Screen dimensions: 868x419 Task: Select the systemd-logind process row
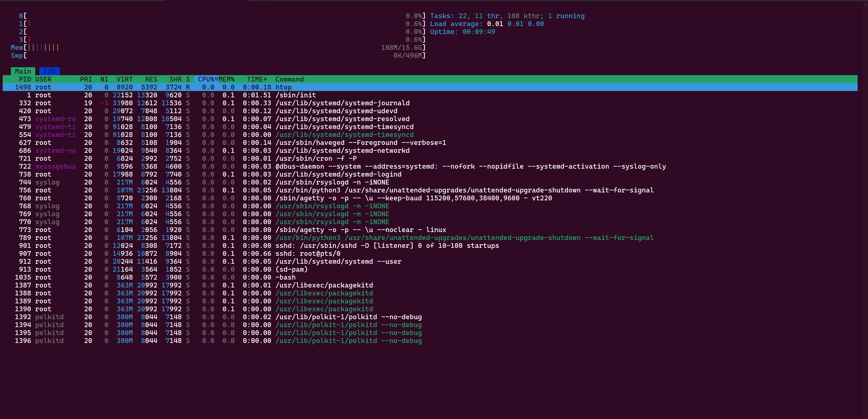430,175
